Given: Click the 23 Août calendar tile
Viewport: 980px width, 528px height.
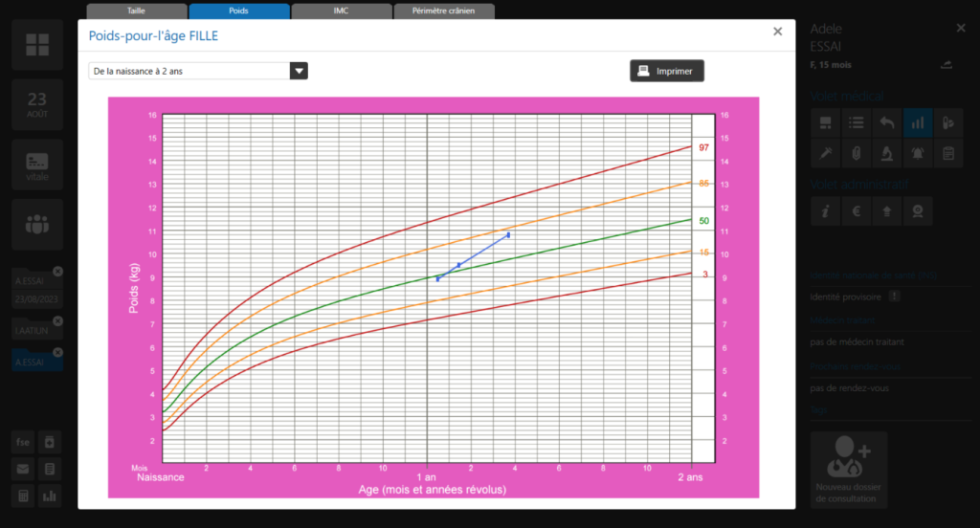Looking at the screenshot, I should (37, 105).
